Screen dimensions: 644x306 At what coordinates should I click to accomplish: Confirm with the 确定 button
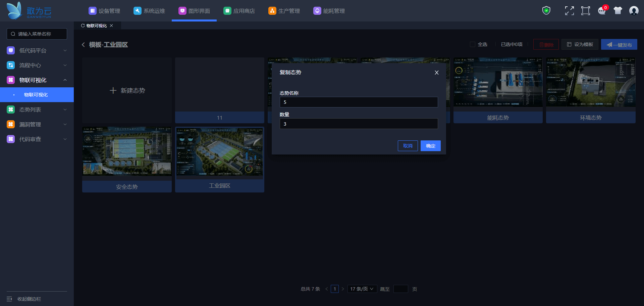pos(431,146)
